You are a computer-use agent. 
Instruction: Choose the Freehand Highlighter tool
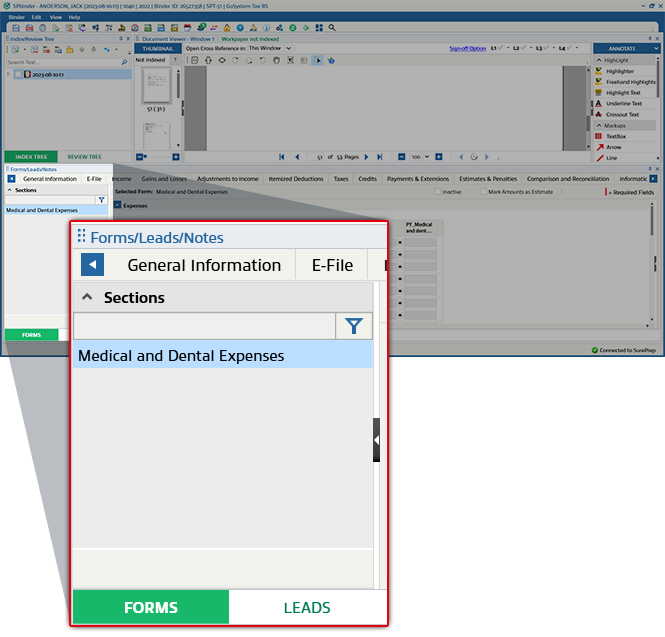626,82
